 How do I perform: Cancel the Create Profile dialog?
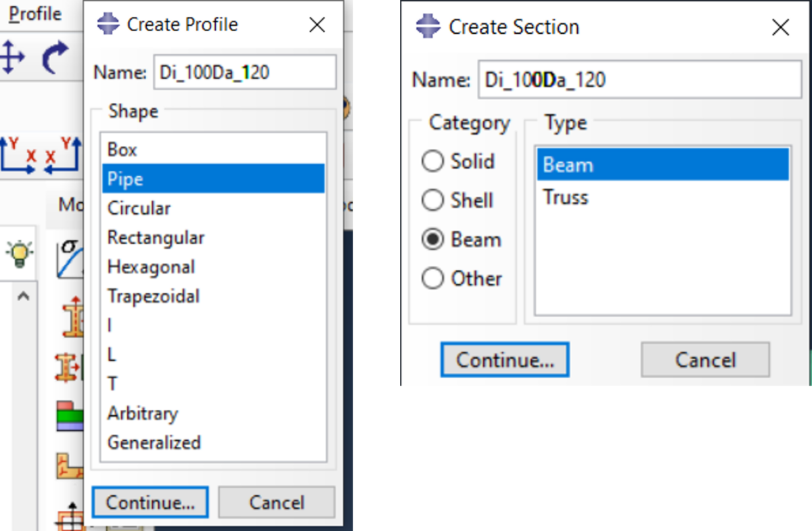click(277, 503)
